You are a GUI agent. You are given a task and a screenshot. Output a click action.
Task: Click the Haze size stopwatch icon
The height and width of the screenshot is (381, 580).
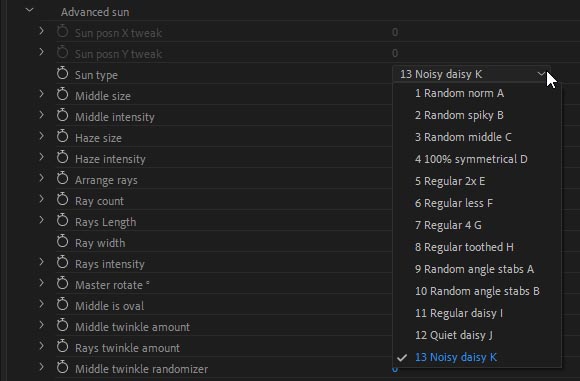[x=63, y=137]
